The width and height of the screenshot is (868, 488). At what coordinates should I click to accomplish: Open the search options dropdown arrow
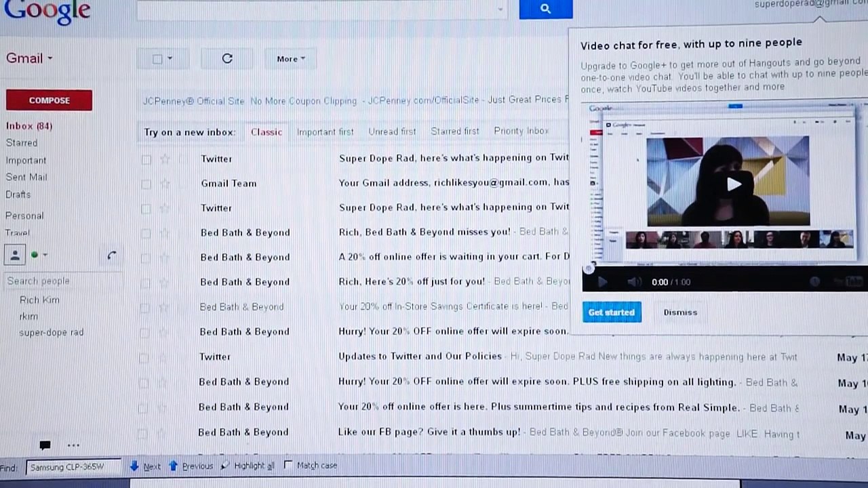(x=500, y=9)
